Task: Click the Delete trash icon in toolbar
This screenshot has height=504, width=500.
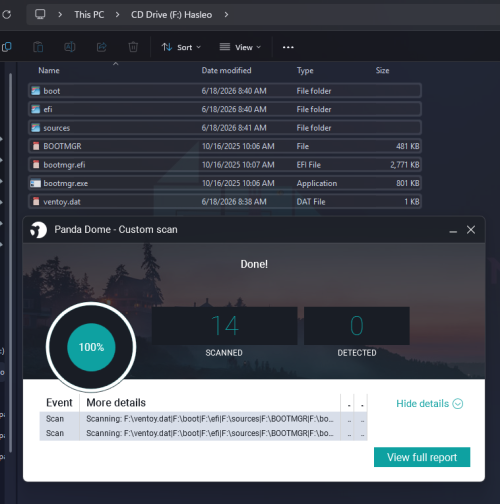Action: coord(133,47)
